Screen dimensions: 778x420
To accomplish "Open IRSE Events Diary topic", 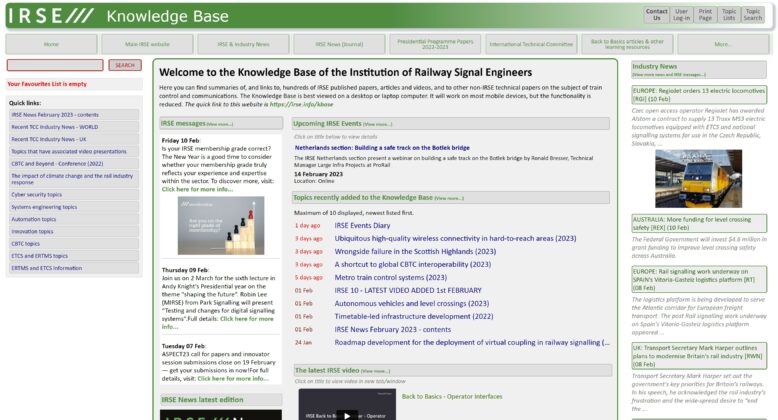I will [x=362, y=225].
